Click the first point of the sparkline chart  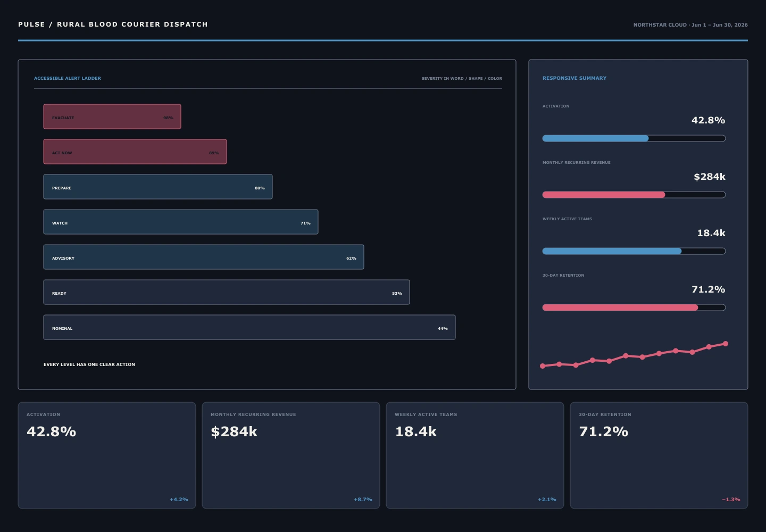543,366
